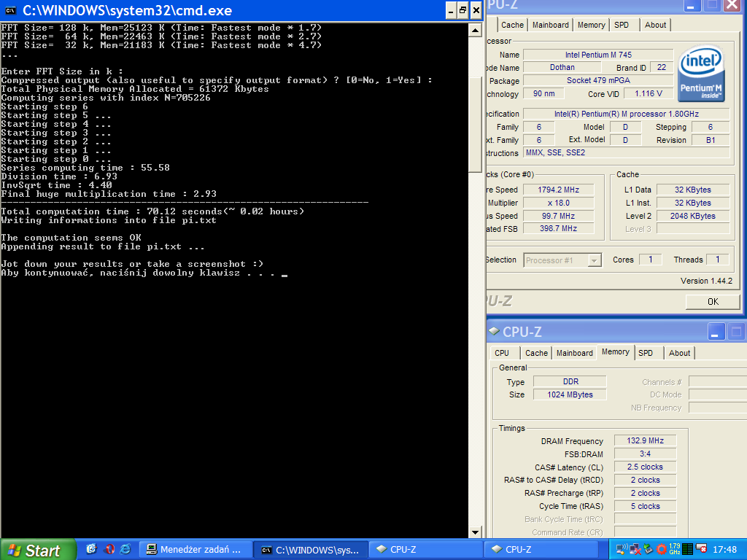The image size is (747, 560).
Task: Click the FSB:DRAM ratio value '3:4'
Action: (645, 454)
